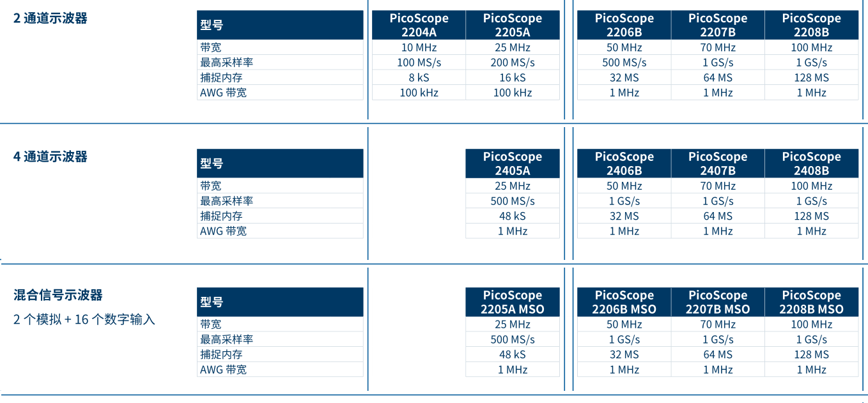Select the PicoScope 2405A header cell
The width and height of the screenshot is (868, 403).
click(x=513, y=163)
